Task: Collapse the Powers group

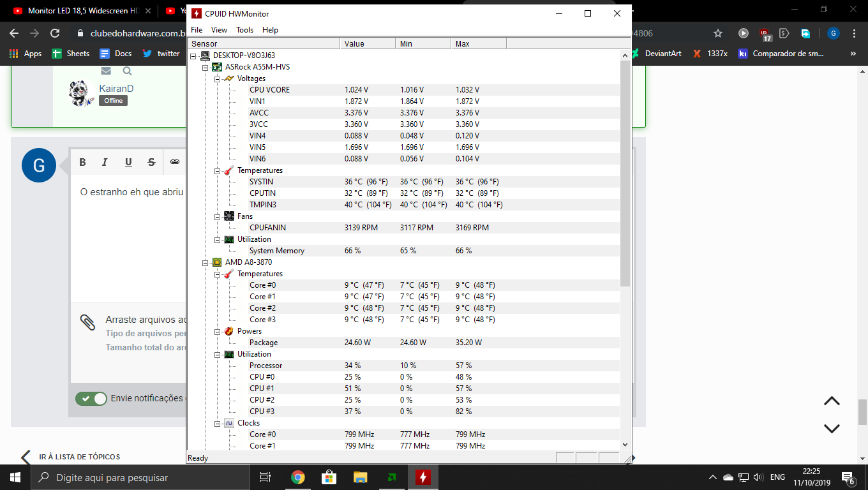Action: tap(218, 331)
